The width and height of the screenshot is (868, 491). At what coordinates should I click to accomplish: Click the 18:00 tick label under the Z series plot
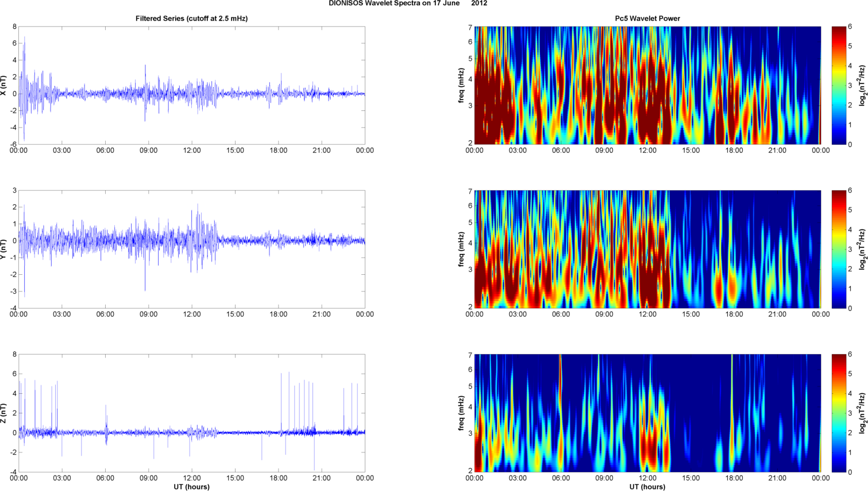coord(279,478)
